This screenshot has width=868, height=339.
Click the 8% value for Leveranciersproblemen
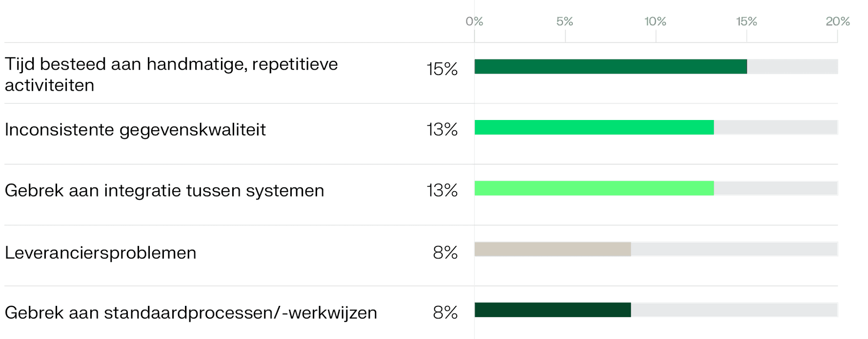click(x=445, y=253)
